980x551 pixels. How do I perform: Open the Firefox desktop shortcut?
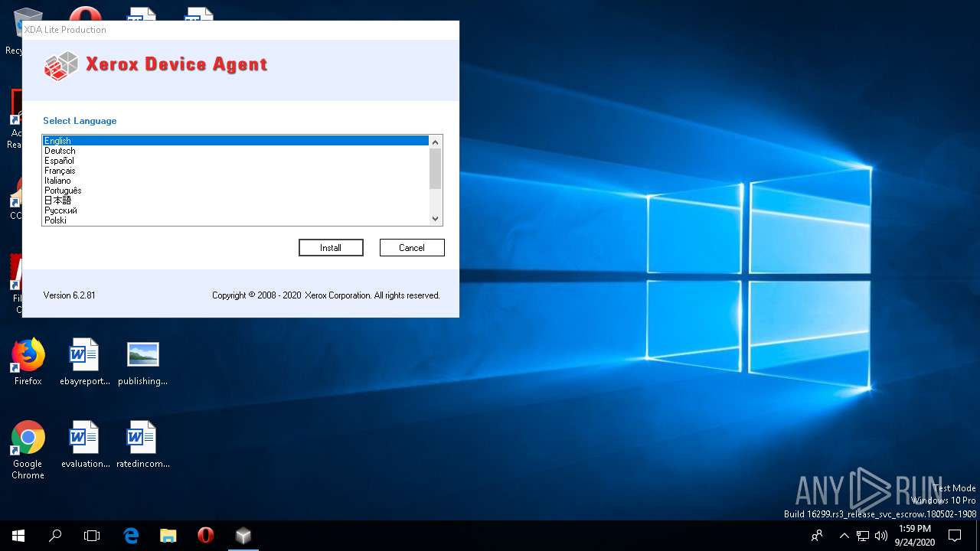pos(28,363)
